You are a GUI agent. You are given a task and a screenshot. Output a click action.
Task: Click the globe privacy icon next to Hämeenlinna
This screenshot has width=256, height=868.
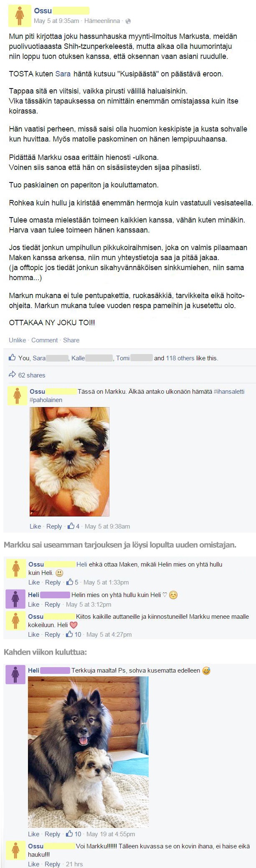pyautogui.click(x=128, y=21)
